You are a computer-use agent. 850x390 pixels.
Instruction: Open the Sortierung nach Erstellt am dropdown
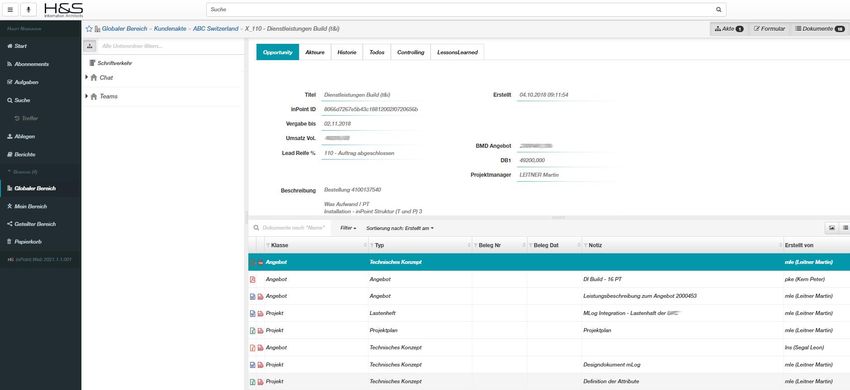(x=400, y=228)
